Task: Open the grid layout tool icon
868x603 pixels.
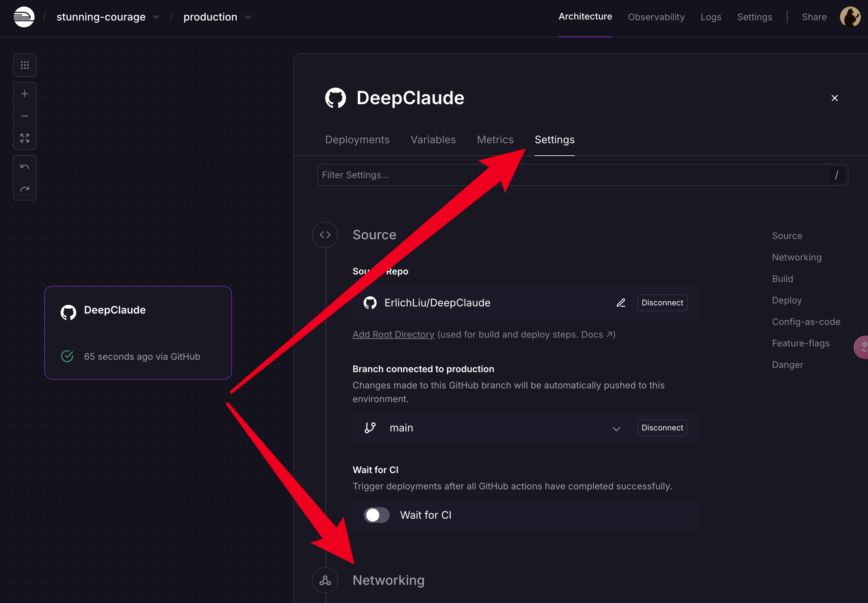Action: pos(24,65)
